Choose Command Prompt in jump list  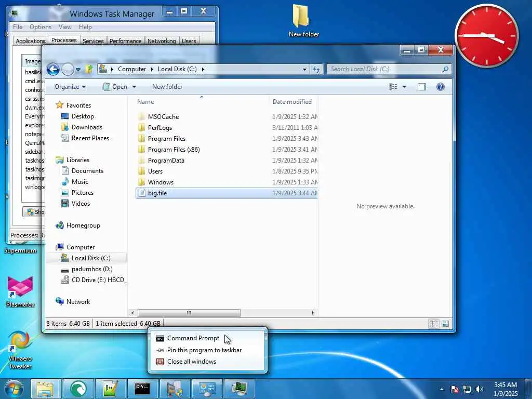[207, 338]
